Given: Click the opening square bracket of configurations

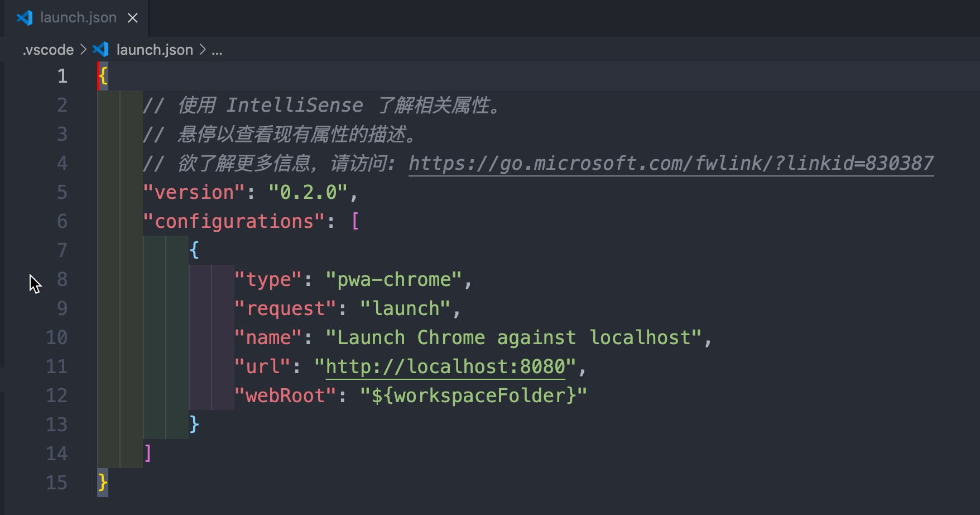Looking at the screenshot, I should tap(355, 221).
